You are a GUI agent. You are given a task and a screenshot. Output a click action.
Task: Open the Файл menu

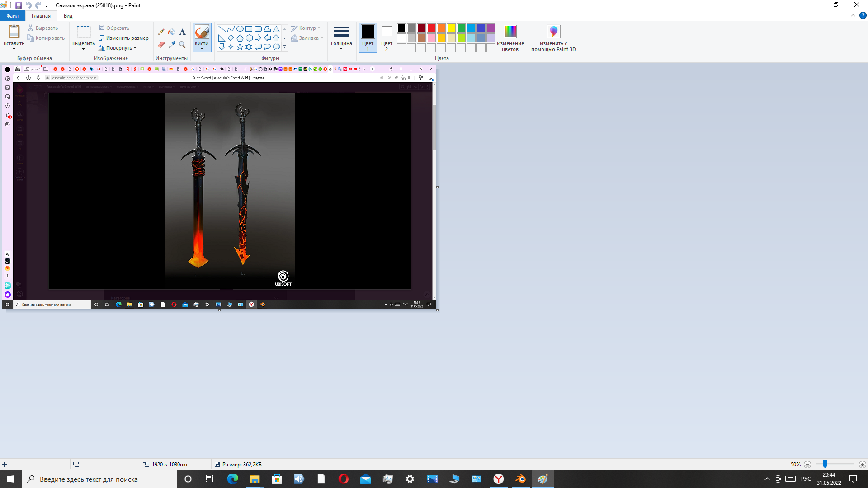pos(13,16)
